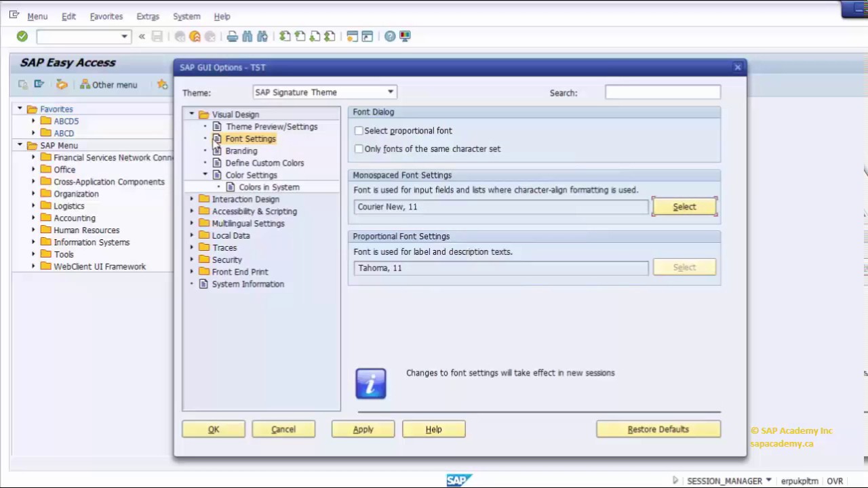
Task: Expand the Interaction Design node
Action: tap(192, 199)
